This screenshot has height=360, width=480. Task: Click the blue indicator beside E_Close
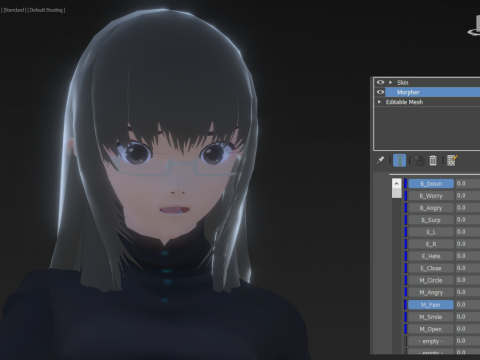click(406, 268)
